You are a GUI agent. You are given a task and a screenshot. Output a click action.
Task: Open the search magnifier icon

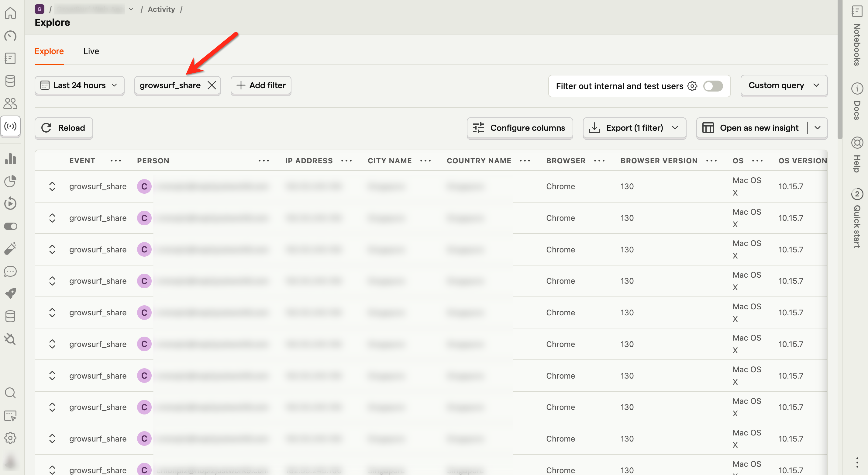click(x=10, y=393)
